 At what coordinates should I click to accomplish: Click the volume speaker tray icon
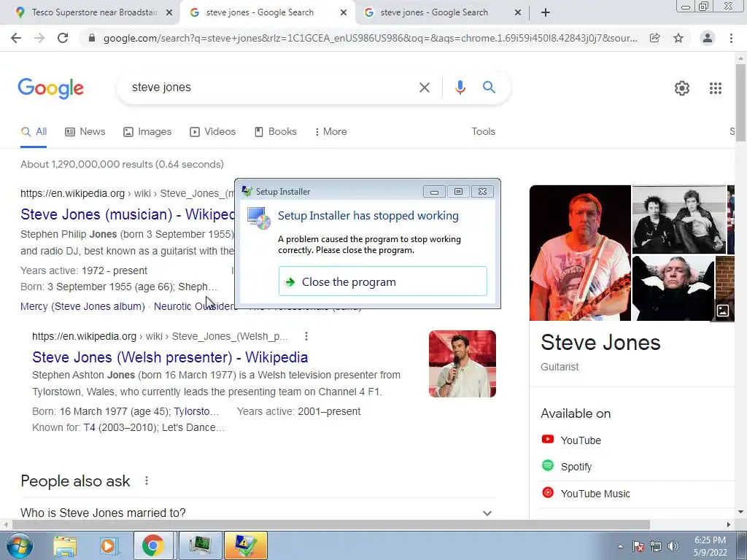tap(673, 546)
